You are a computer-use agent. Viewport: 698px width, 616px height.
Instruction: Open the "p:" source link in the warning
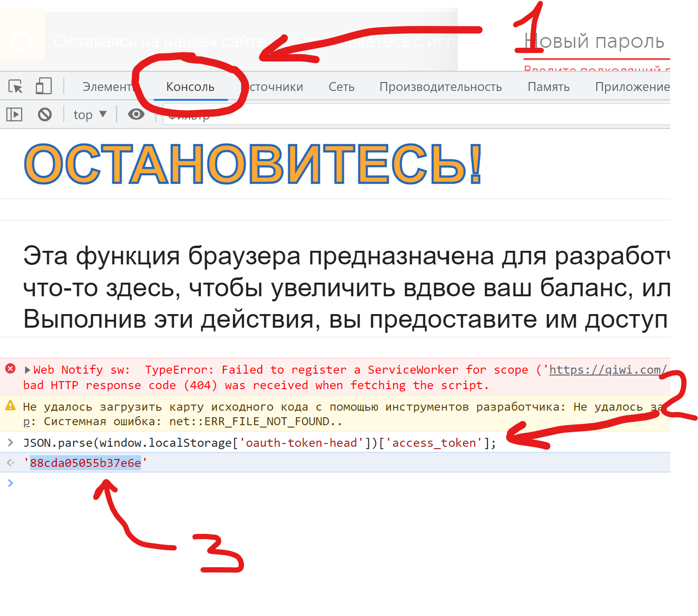pos(27,421)
